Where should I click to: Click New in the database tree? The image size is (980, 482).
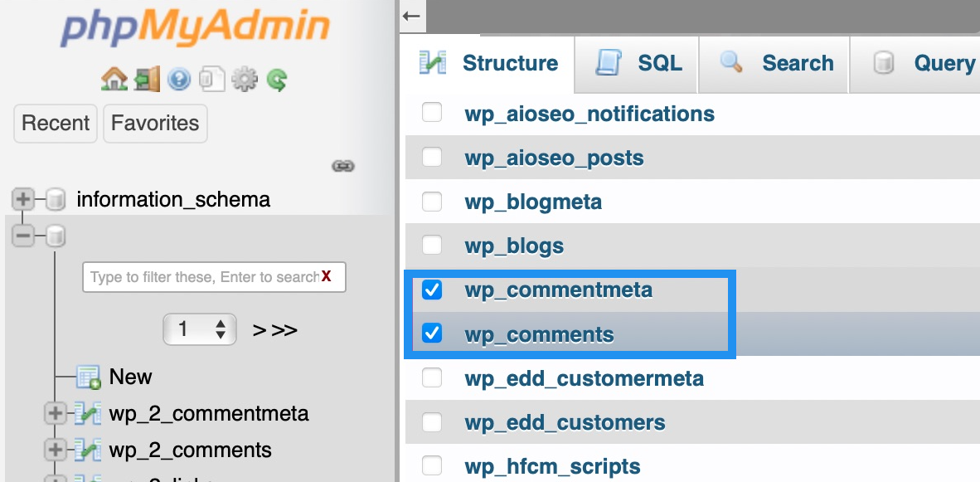(x=130, y=377)
